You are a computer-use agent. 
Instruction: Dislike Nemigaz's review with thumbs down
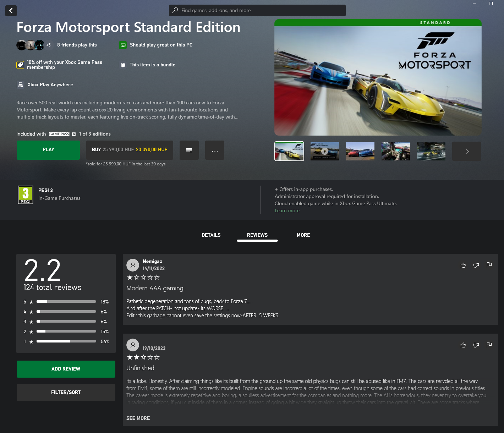click(476, 265)
